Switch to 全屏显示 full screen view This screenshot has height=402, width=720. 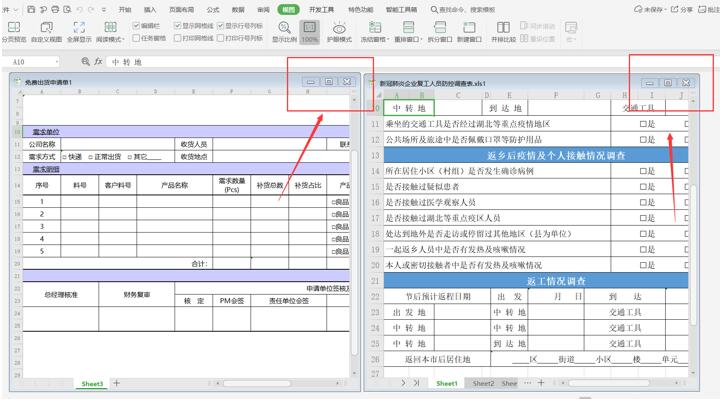pos(79,32)
